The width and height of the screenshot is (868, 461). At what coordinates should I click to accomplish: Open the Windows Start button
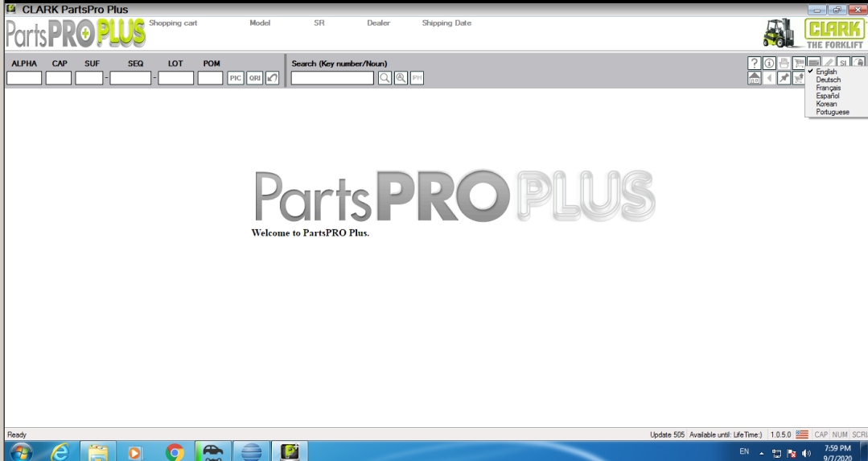[x=21, y=452]
